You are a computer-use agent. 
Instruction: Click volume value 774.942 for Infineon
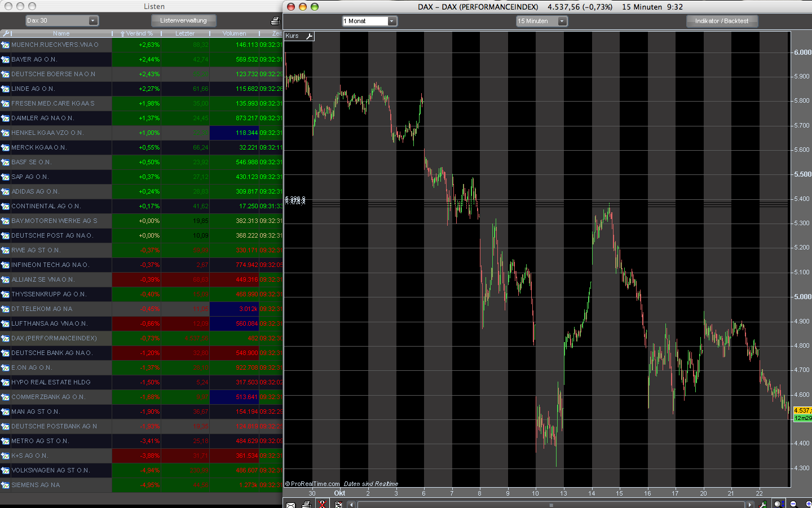(x=246, y=265)
